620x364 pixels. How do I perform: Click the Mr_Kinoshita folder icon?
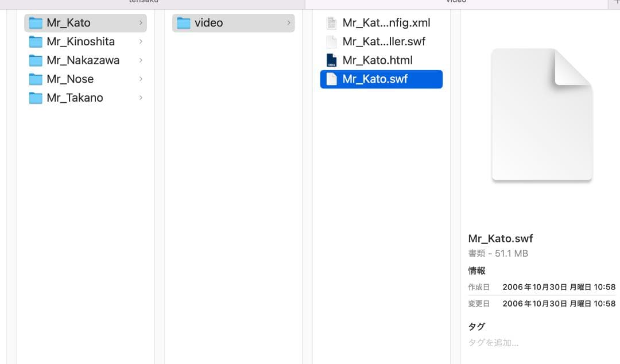(x=34, y=41)
